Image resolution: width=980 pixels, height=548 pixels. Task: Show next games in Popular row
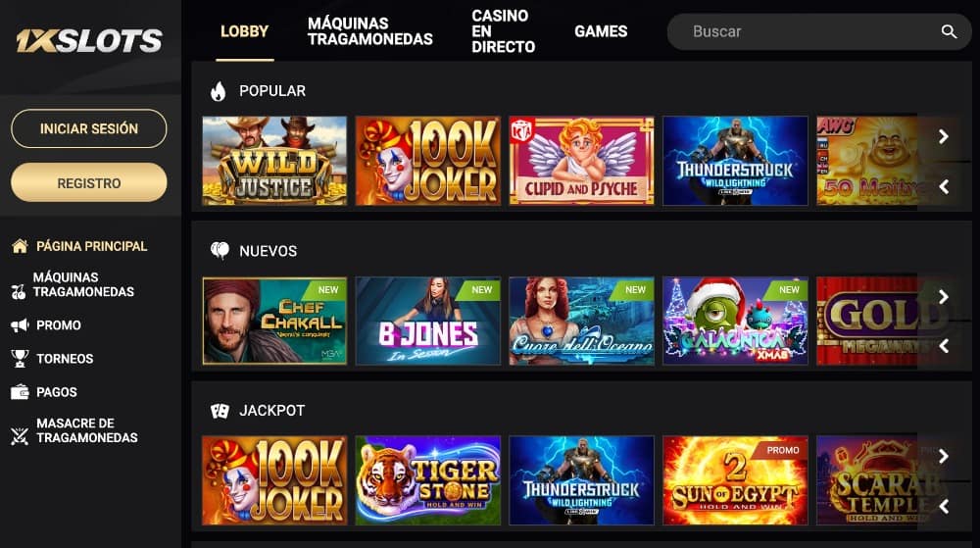coord(943,136)
